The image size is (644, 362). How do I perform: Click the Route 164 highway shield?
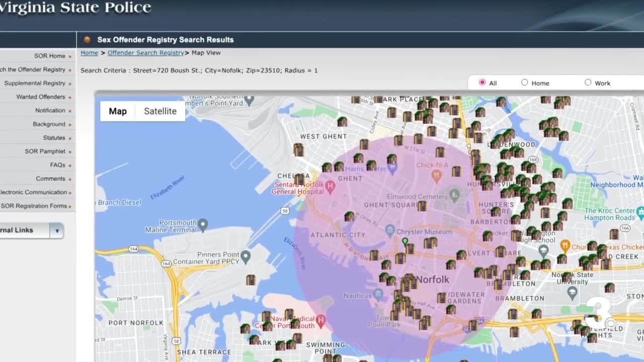coord(134,248)
